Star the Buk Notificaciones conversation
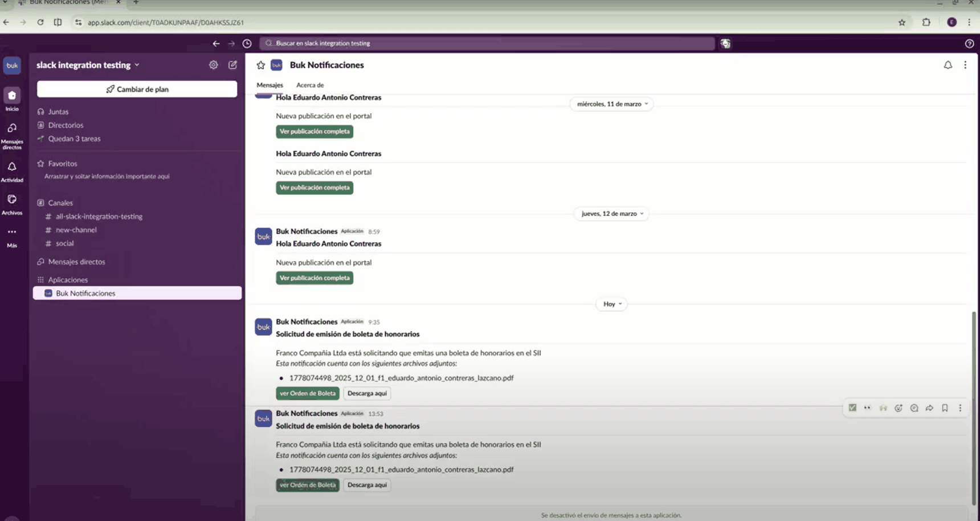Viewport: 980px width, 521px height. click(261, 65)
